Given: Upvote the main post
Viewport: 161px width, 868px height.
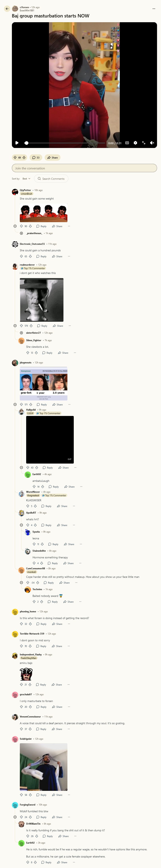Looking at the screenshot, I should tap(15, 157).
